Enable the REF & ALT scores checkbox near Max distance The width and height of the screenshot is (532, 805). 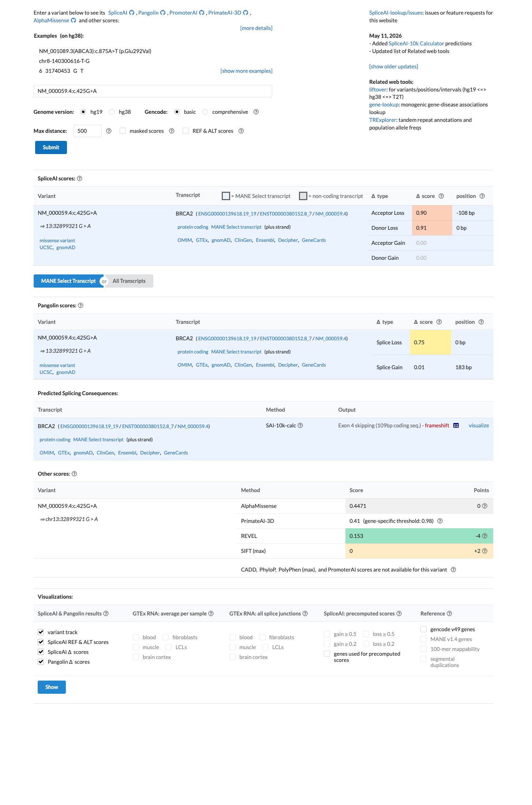coord(186,131)
